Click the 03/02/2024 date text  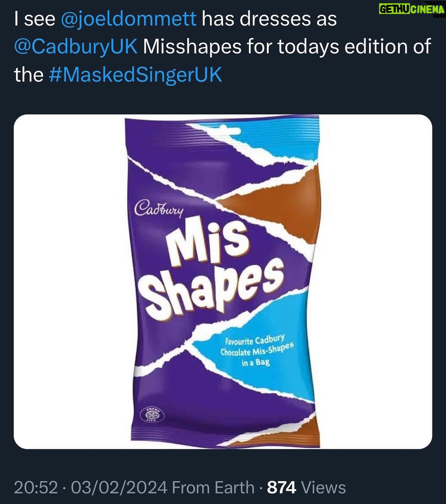point(119,487)
